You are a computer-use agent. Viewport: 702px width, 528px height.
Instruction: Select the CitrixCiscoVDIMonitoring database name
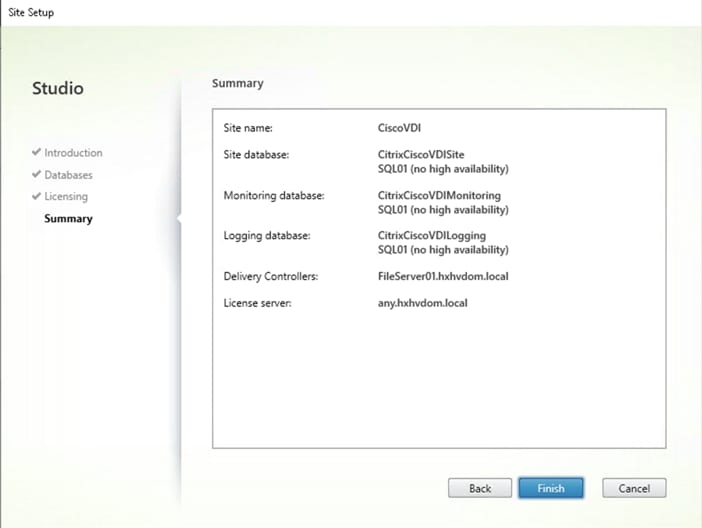click(439, 195)
